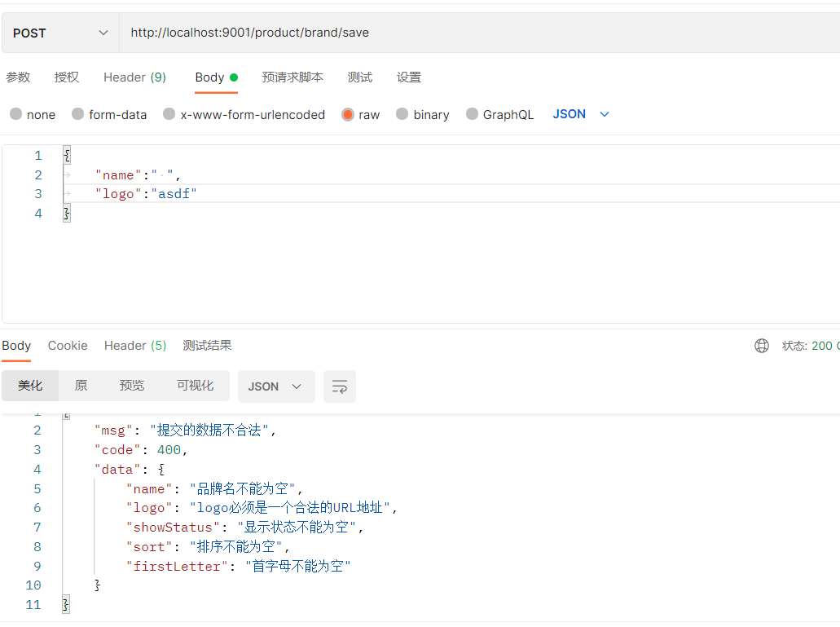Screen dimensions: 840x627
Task: Click the "logo":"asdf" line in editor
Action: click(x=147, y=194)
